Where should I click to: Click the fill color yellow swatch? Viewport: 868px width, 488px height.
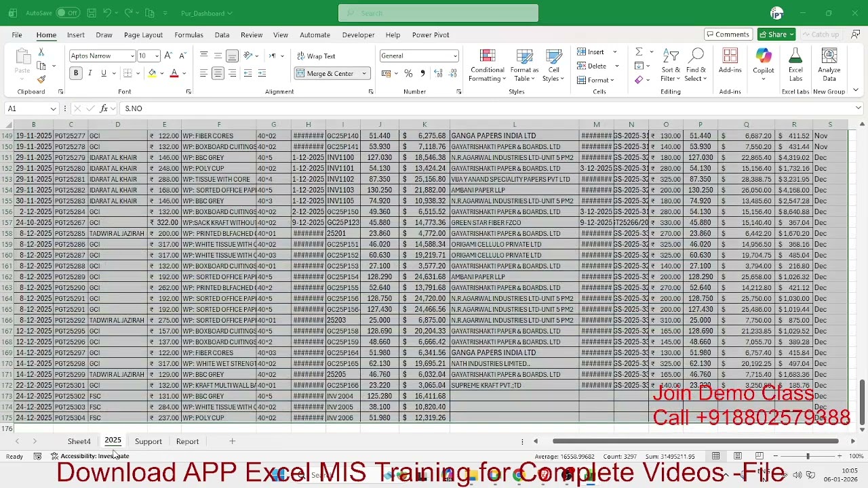coord(152,73)
